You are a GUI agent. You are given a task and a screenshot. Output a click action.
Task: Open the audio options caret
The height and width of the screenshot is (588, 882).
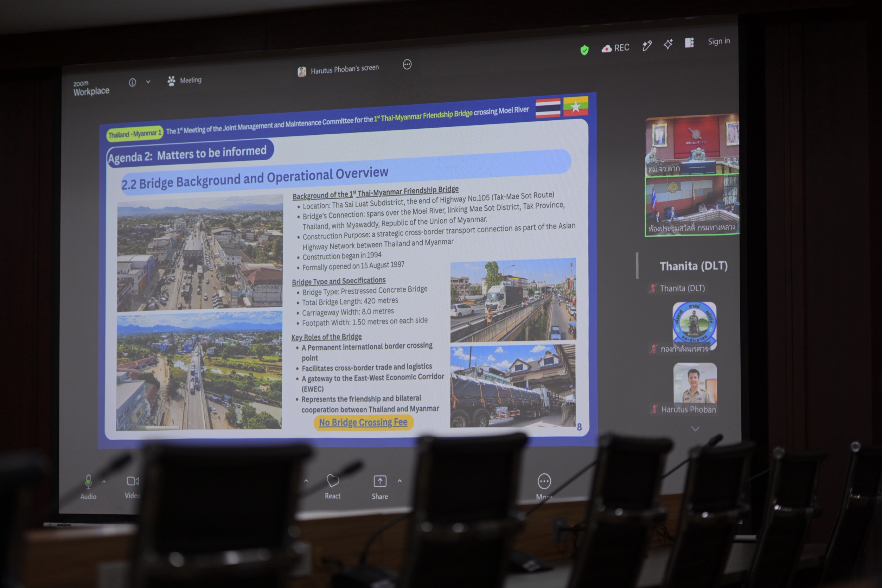(104, 481)
